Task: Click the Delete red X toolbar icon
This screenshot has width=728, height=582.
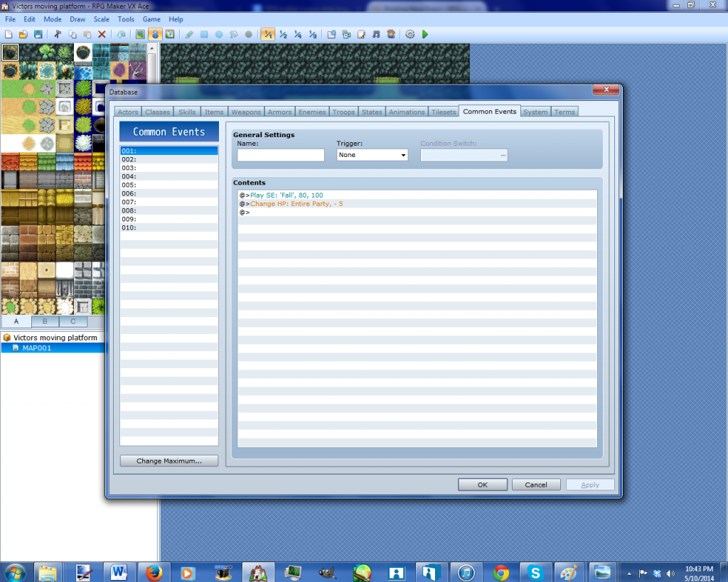Action: 102,34
